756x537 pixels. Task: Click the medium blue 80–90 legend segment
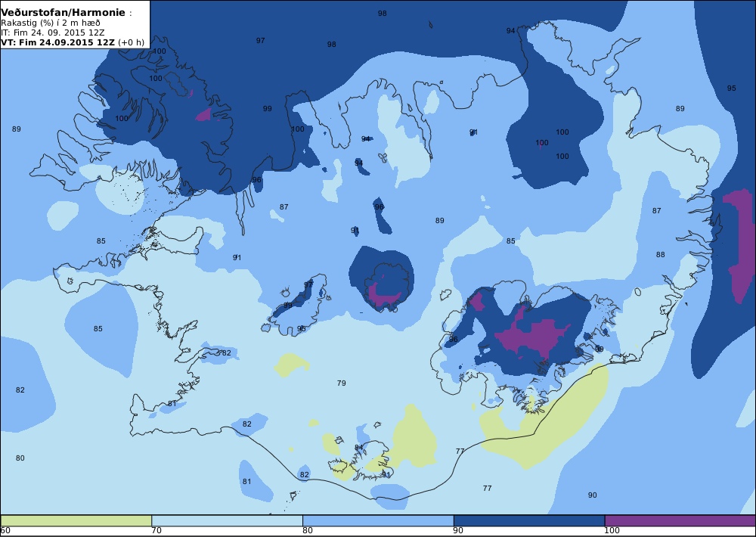(x=378, y=520)
